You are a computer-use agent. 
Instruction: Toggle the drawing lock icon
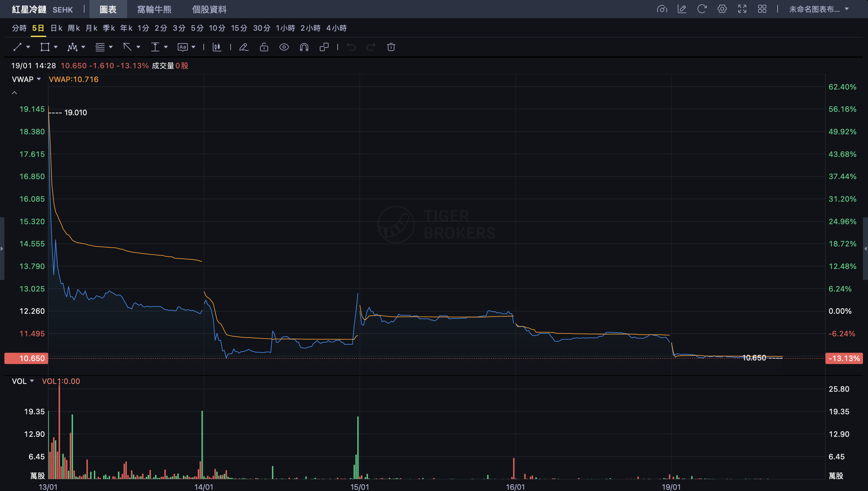264,47
